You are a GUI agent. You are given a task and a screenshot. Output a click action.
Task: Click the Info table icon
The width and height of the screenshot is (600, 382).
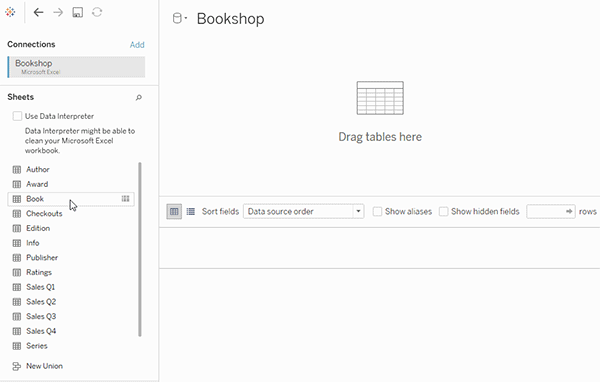point(17,243)
